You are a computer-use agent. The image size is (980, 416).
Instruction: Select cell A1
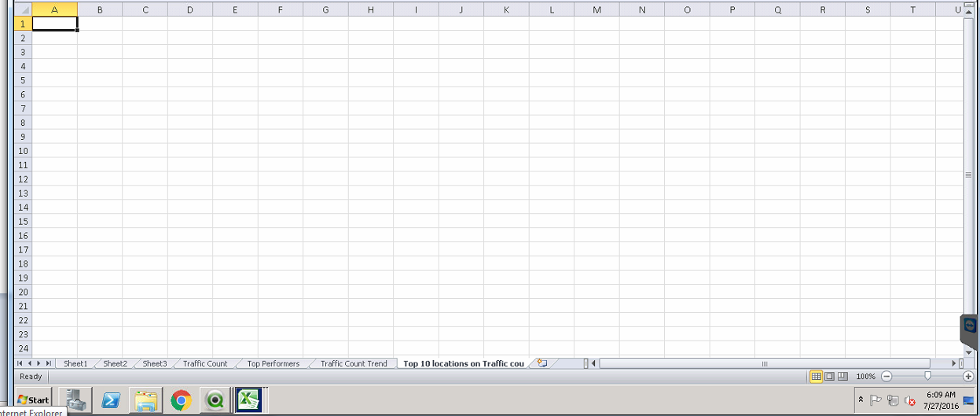click(x=55, y=24)
